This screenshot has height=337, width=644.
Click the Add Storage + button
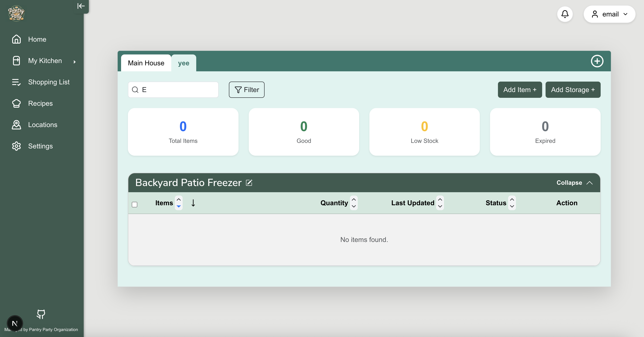pyautogui.click(x=573, y=89)
